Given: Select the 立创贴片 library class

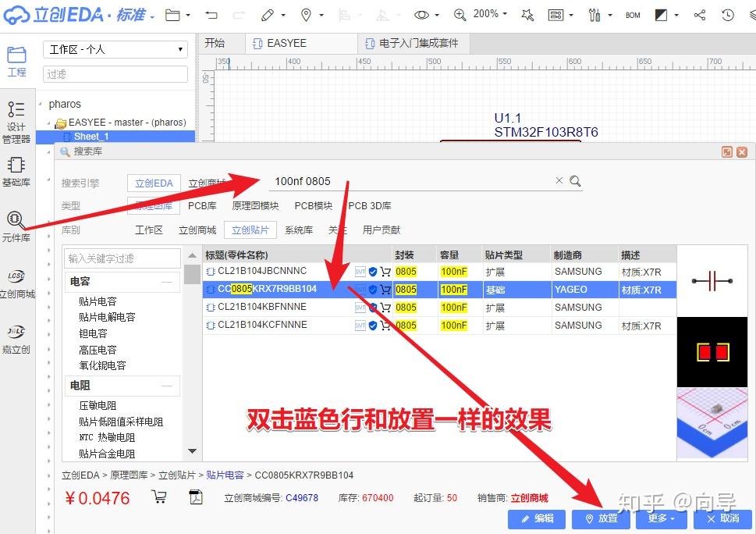Looking at the screenshot, I should click(250, 230).
